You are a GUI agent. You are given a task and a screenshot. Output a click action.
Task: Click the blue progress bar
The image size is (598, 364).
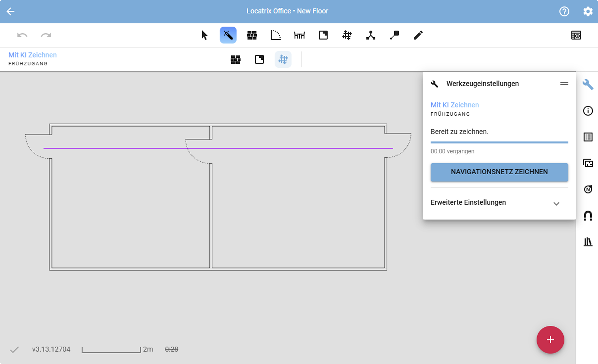click(499, 142)
